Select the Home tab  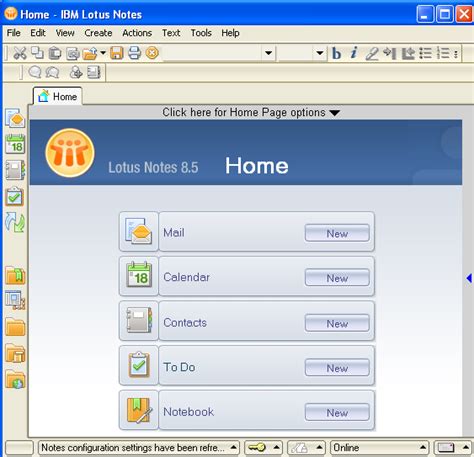point(57,97)
